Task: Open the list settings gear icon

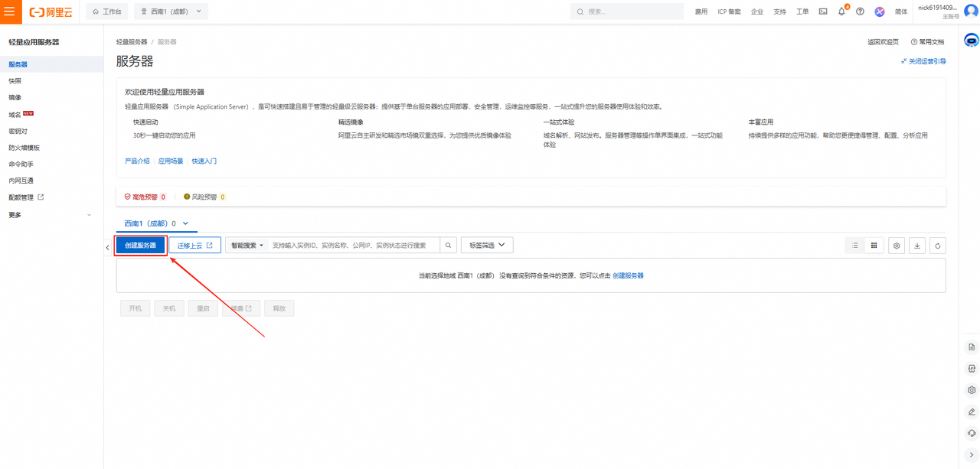Action: (897, 246)
